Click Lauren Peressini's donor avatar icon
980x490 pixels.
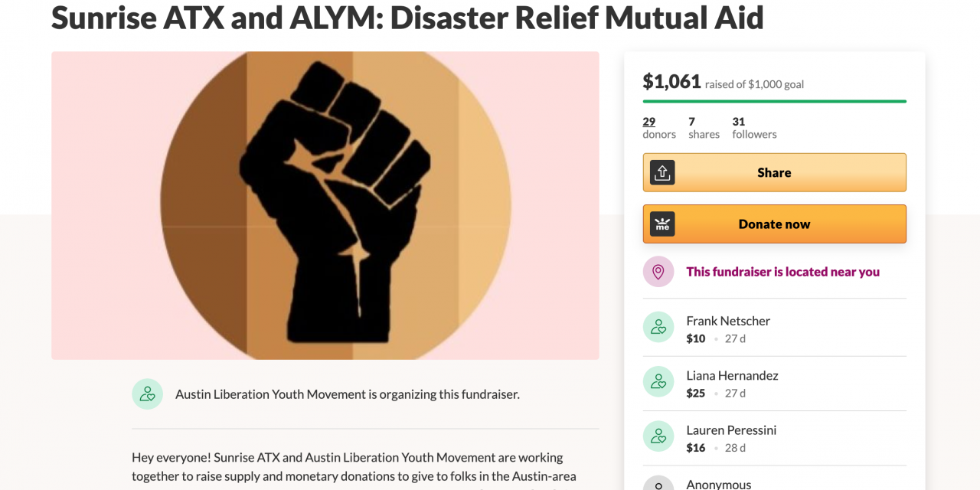coord(658,436)
